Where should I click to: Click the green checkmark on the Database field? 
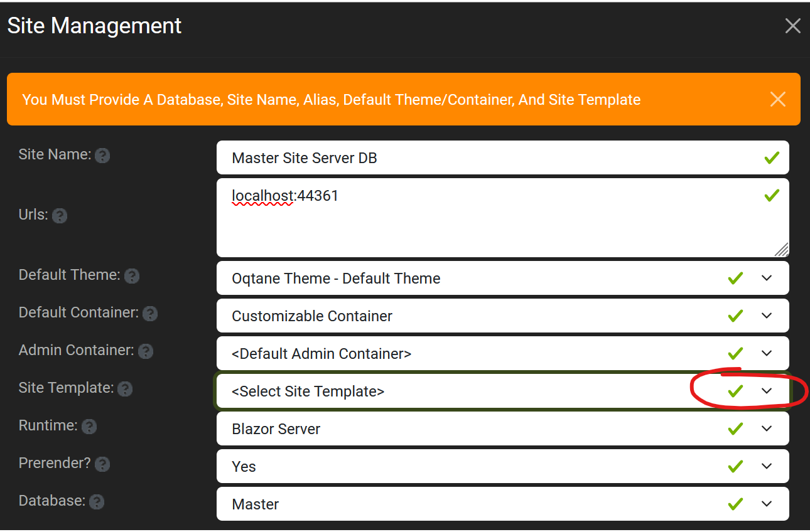click(735, 504)
